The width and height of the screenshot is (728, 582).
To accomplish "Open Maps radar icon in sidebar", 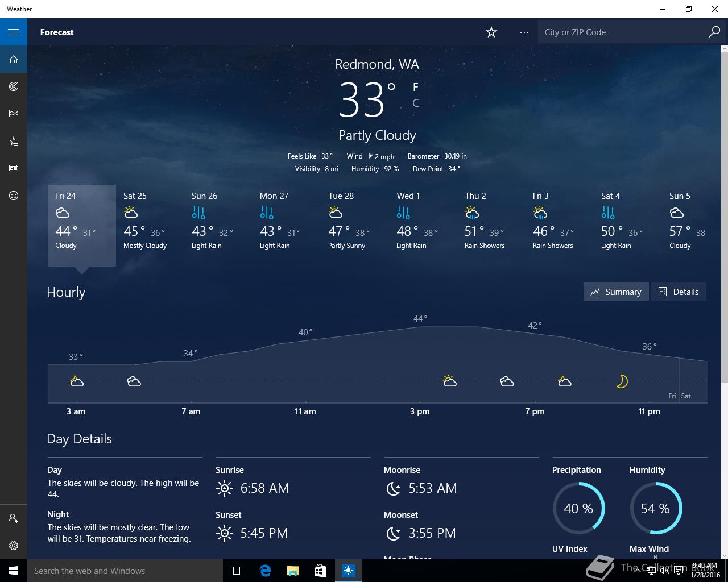I will [14, 86].
